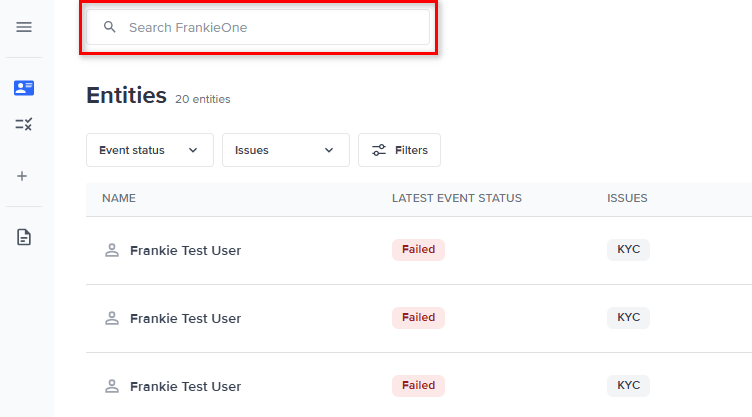Click the KYC tag in second row
The height and width of the screenshot is (417, 752).
[628, 317]
